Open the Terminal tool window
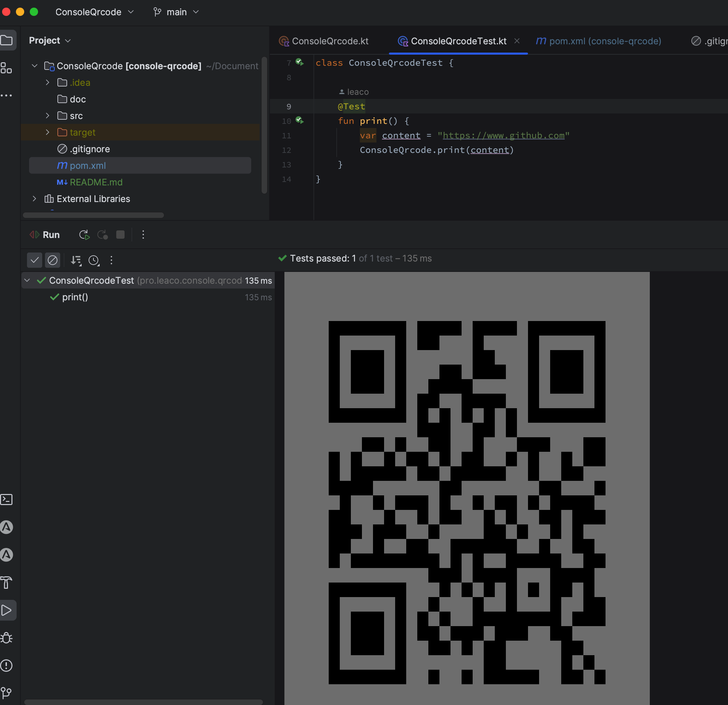The width and height of the screenshot is (728, 705). [x=7, y=499]
